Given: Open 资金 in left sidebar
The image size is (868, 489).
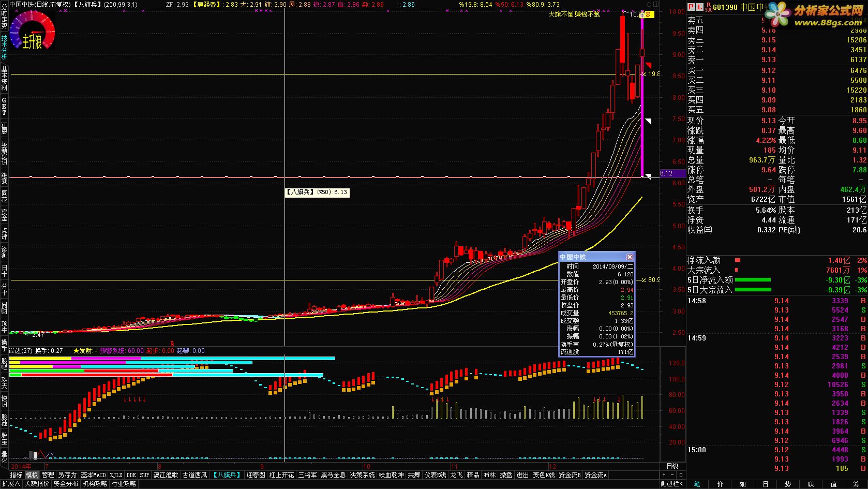Looking at the screenshot, I should coord(4,215).
